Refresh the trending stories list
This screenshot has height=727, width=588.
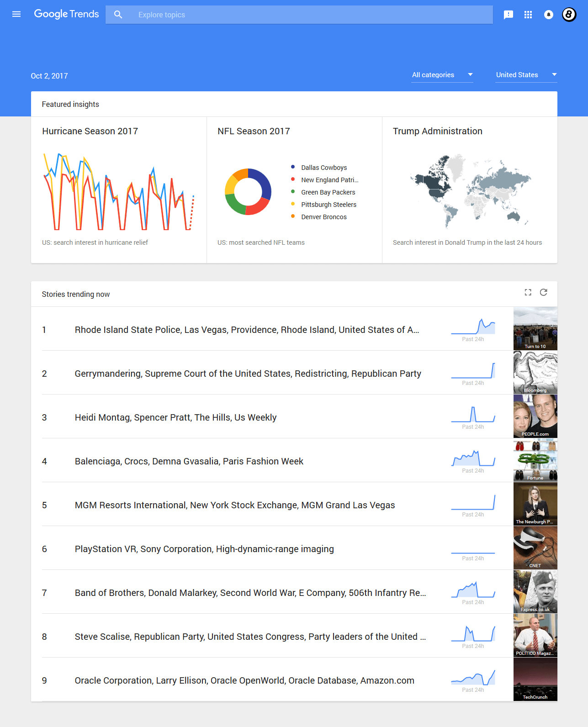pos(544,292)
